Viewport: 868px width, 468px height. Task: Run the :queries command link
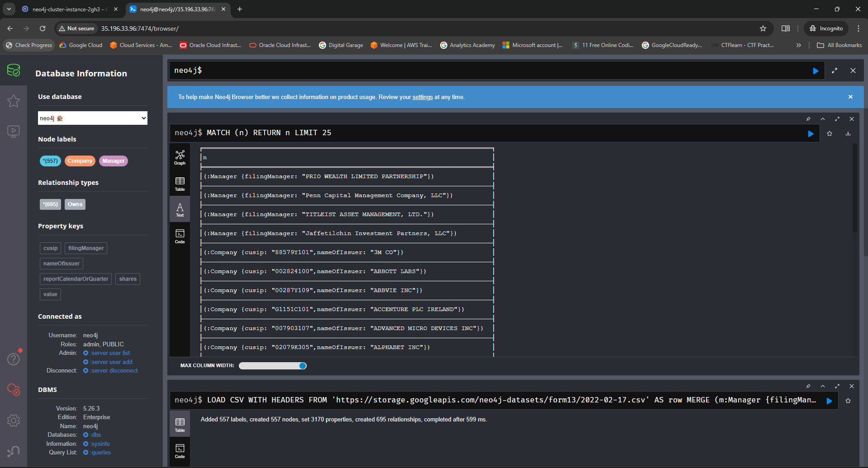click(x=97, y=453)
